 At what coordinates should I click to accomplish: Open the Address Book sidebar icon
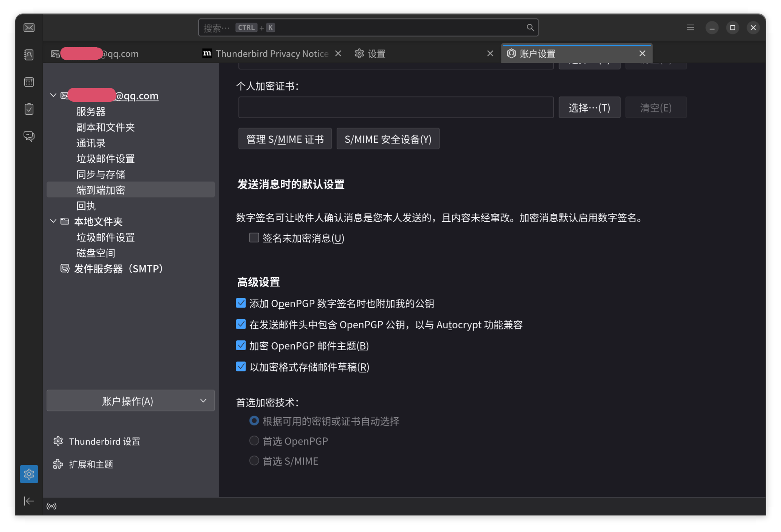click(29, 55)
